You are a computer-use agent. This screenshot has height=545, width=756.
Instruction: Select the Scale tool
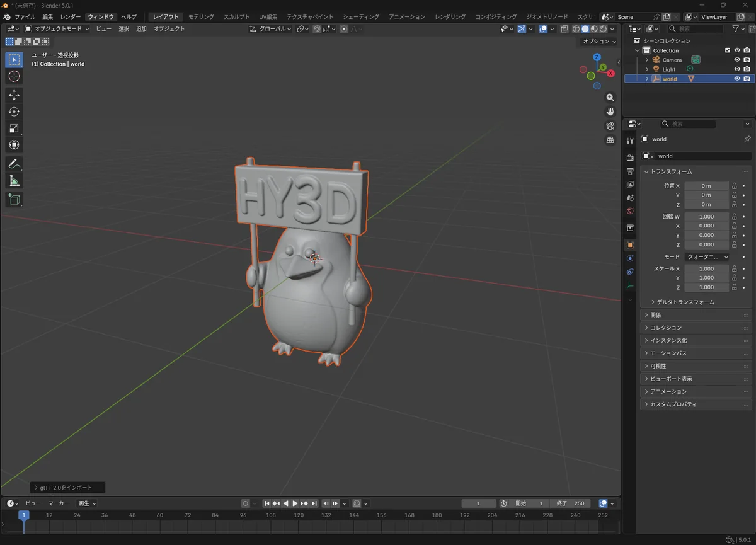(14, 129)
